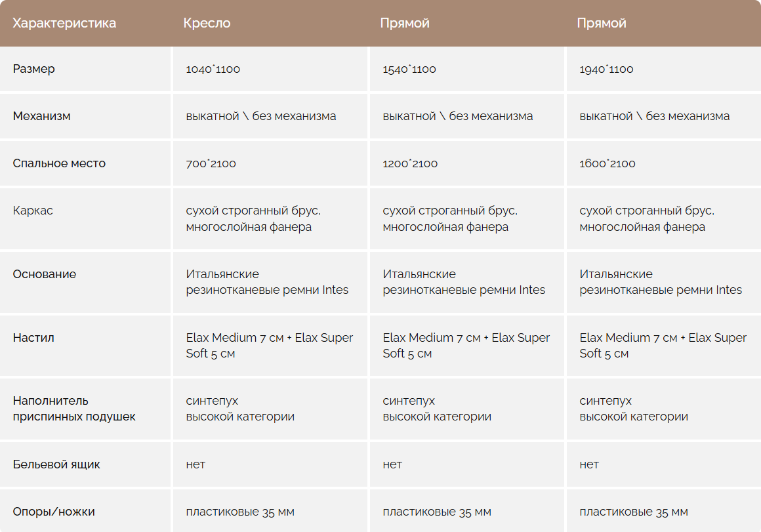Select the 700*2100 sleeping area cell
761x532 pixels.
click(x=211, y=163)
